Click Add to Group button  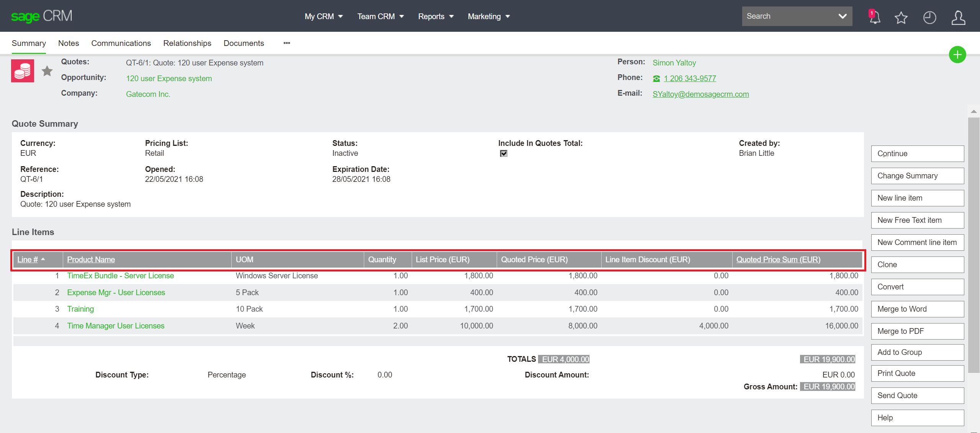pyautogui.click(x=918, y=352)
